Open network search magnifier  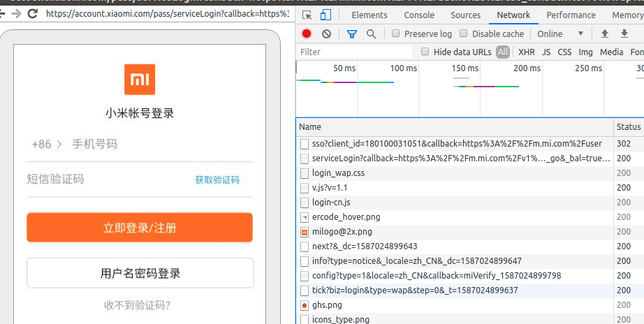pos(372,34)
